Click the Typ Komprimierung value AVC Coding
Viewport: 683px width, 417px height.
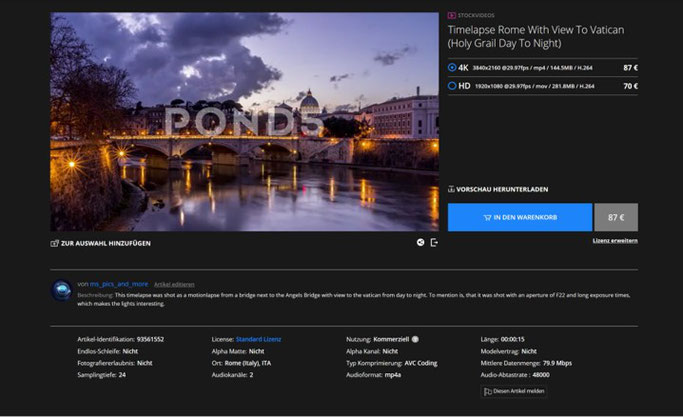tap(421, 363)
